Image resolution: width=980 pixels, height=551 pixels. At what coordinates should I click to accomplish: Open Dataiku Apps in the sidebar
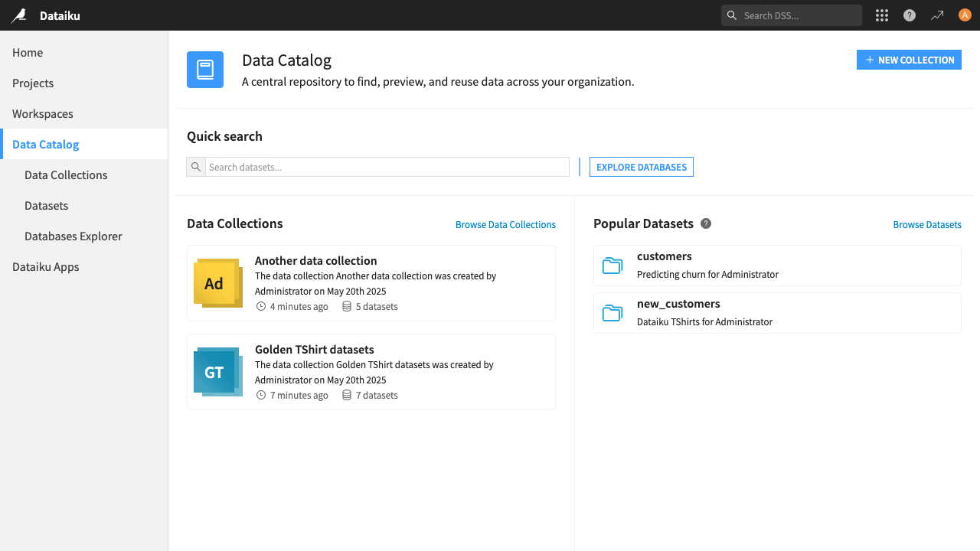click(83, 266)
